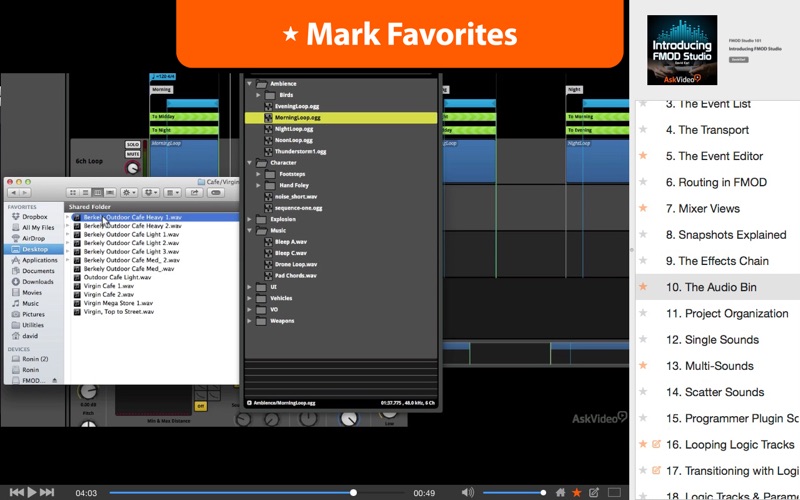Viewport: 800px width, 500px height.
Task: Open Applications in Finder sidebar
Action: pyautogui.click(x=39, y=260)
